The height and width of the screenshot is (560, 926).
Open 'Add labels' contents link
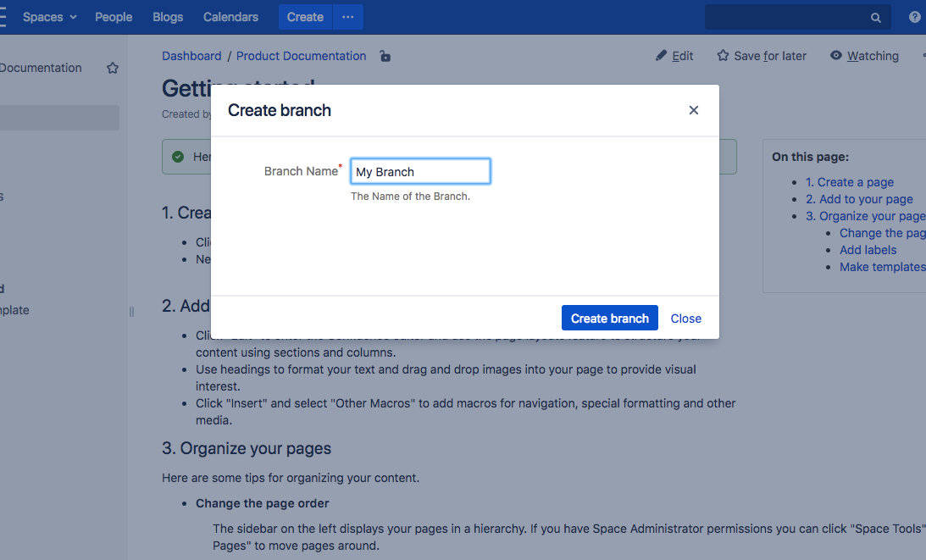point(868,251)
